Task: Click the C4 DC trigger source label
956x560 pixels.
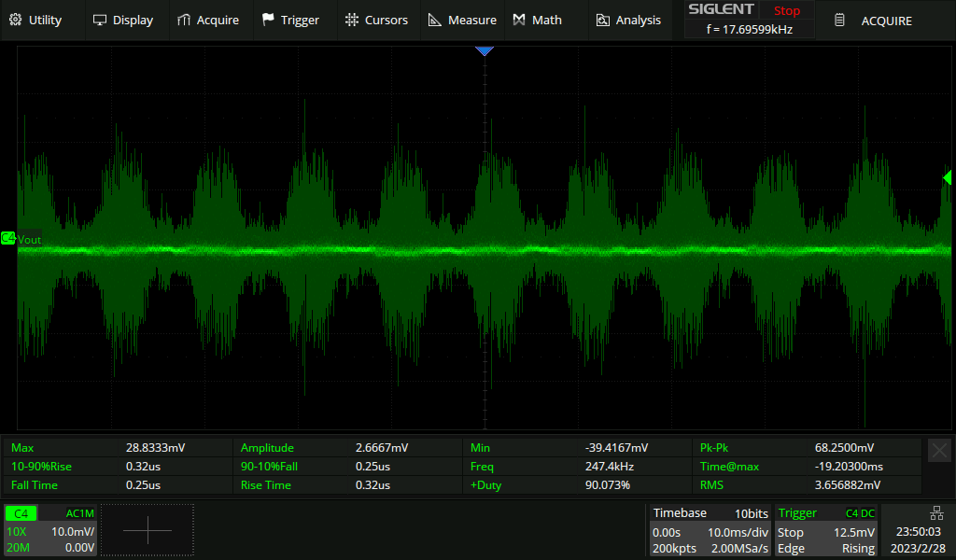Action: [x=860, y=513]
